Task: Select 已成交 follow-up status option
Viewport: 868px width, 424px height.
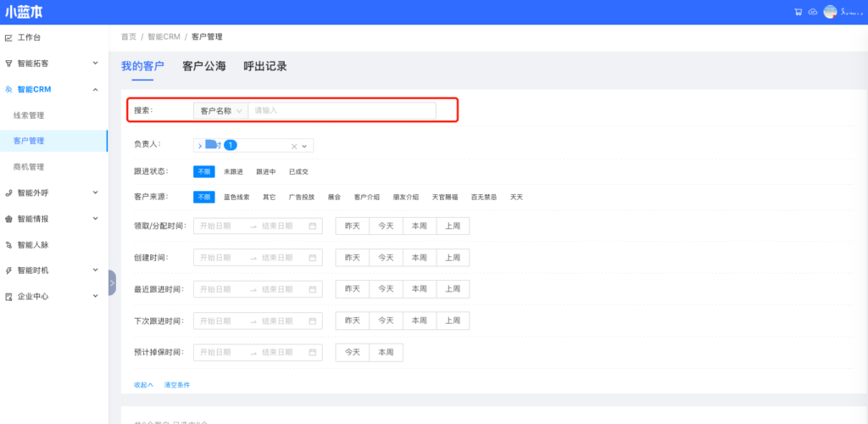Action: click(x=298, y=171)
